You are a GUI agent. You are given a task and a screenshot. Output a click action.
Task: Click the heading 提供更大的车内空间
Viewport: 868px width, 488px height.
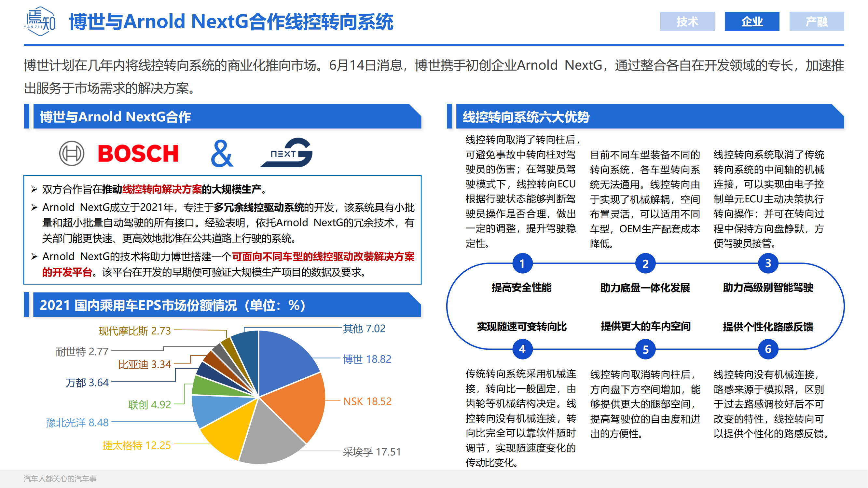tap(646, 326)
